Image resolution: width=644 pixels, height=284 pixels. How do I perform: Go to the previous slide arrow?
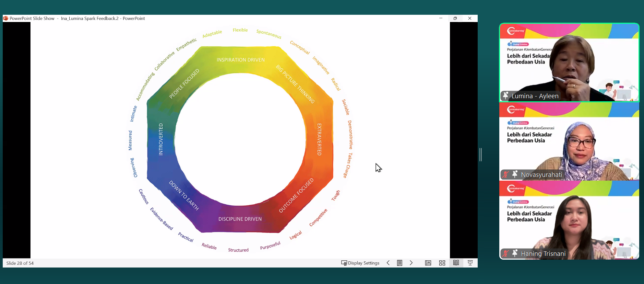click(388, 263)
